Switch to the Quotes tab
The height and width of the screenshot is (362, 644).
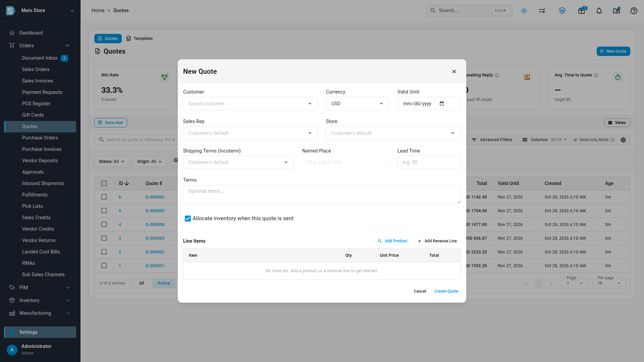tap(108, 39)
